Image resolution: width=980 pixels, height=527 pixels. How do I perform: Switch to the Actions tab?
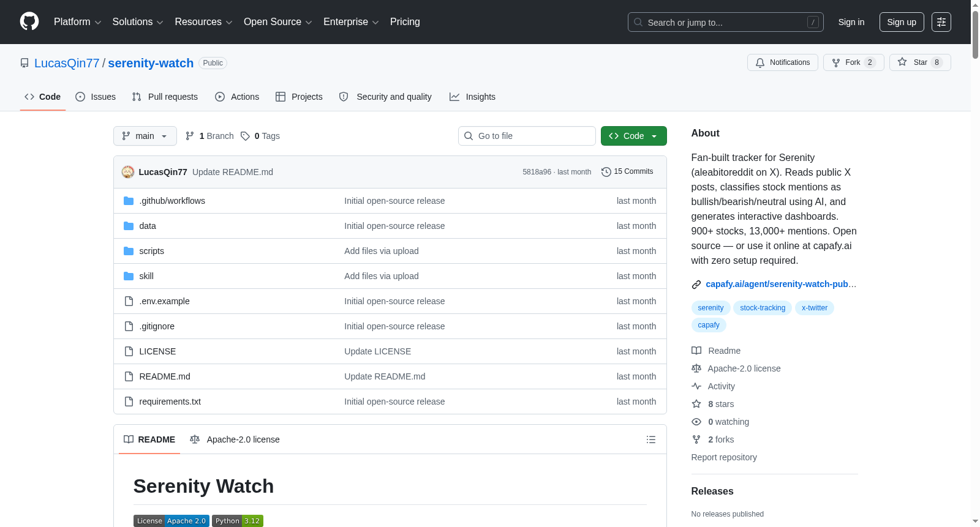(237, 97)
